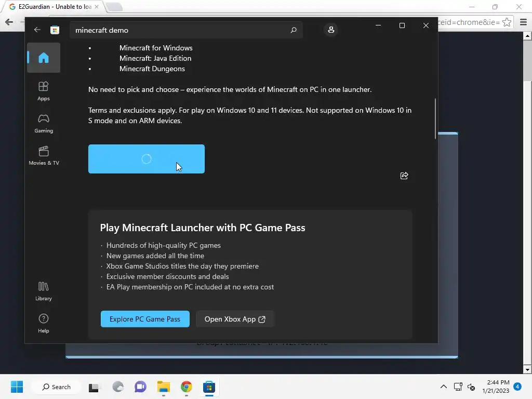Open Task View from taskbar
The image size is (532, 399).
[x=94, y=387]
